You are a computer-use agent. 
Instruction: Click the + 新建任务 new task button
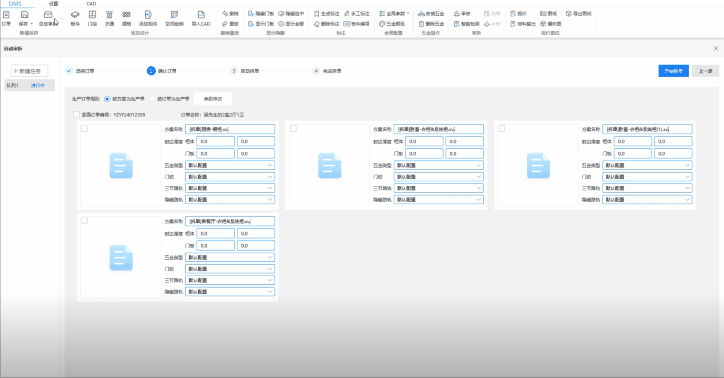[x=29, y=71]
